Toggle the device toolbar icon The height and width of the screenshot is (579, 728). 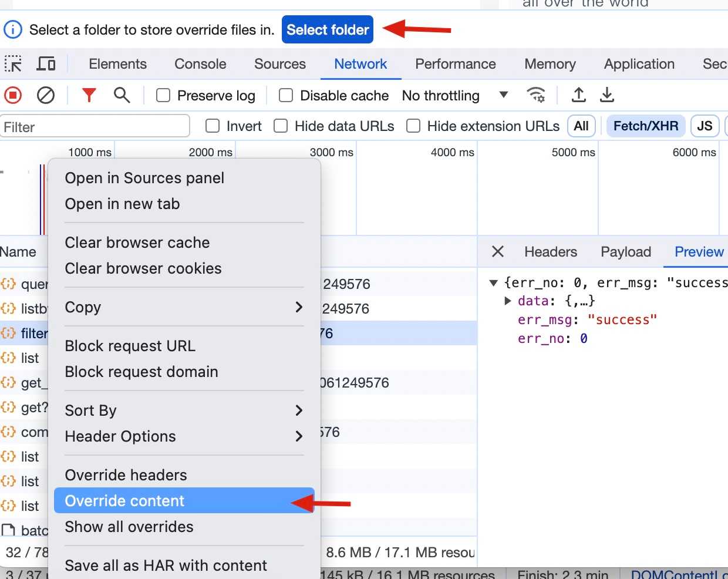click(x=46, y=64)
